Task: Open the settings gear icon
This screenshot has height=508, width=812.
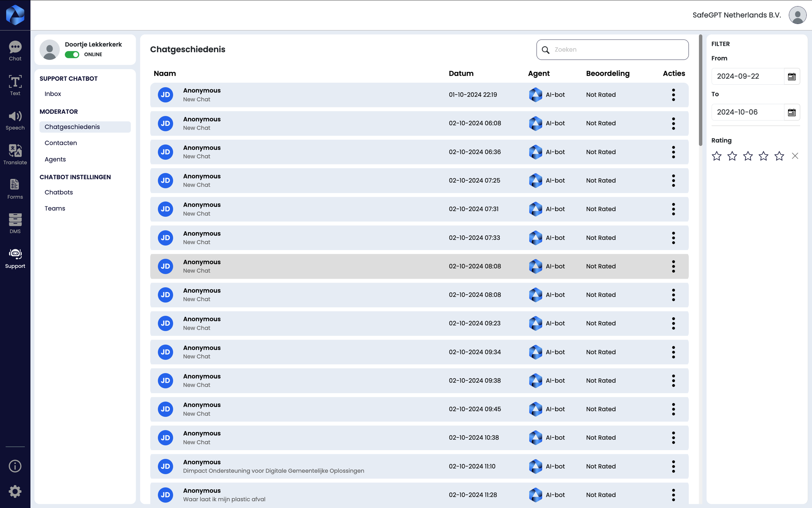Action: click(x=15, y=491)
